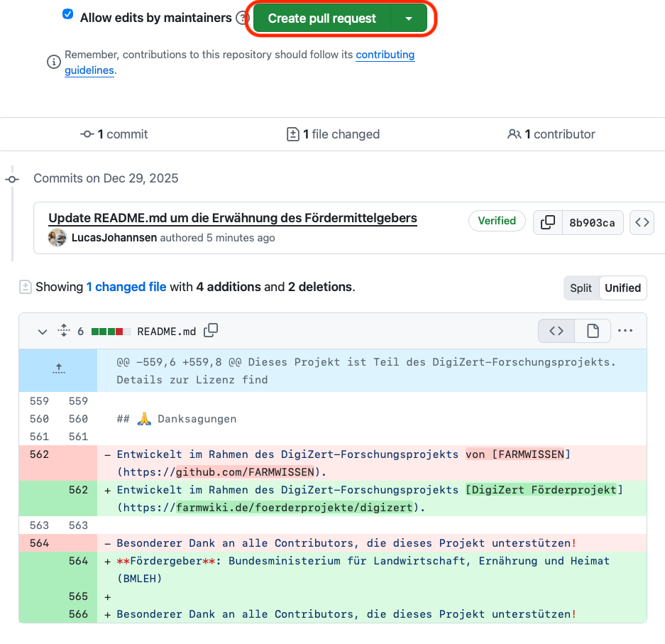Open the Create pull request dropdown arrow
The height and width of the screenshot is (644, 665).
(409, 18)
